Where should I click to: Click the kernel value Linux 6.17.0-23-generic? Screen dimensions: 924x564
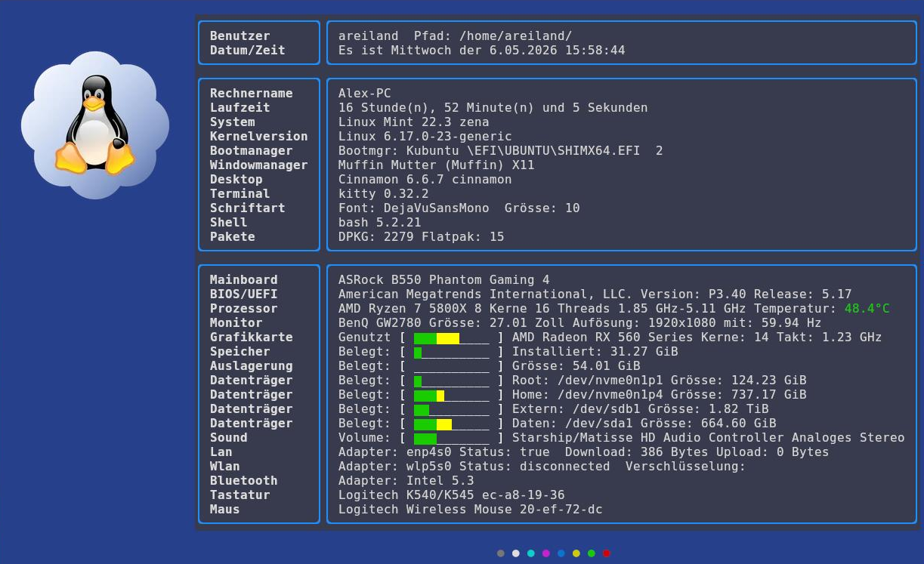425,137
